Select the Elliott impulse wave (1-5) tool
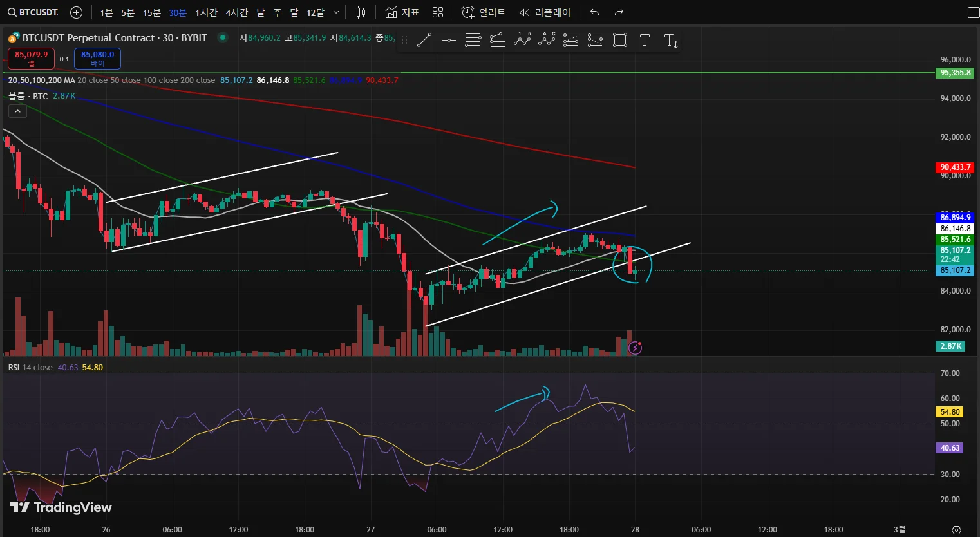The width and height of the screenshot is (980, 537). click(522, 40)
